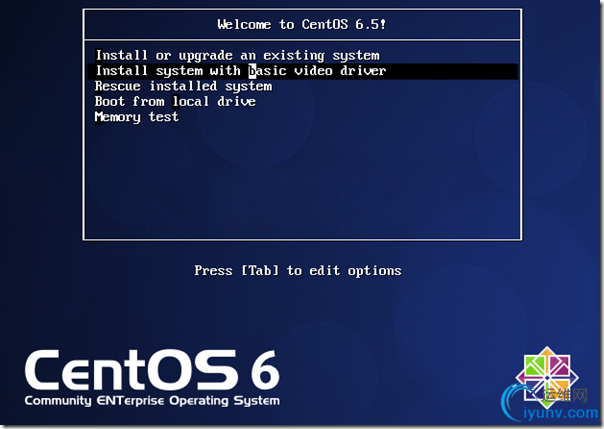604x429 pixels.
Task: Click 'Community ENTerprise Operating System' tagline
Action: 152,401
